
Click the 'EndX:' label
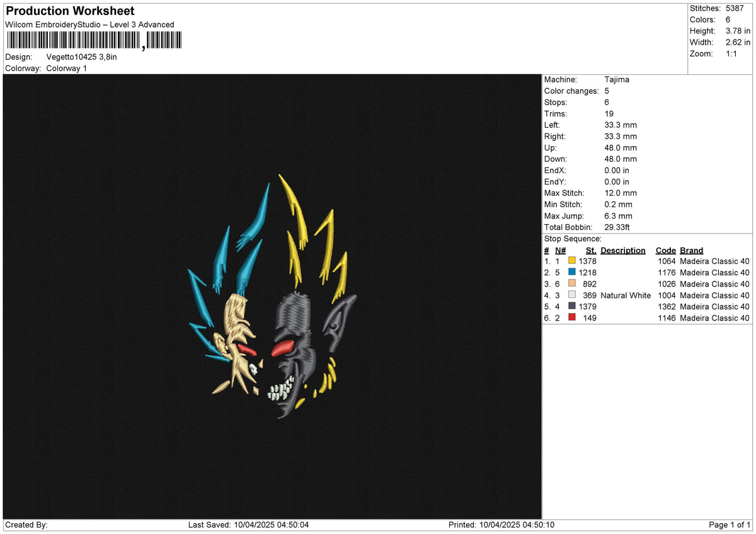556,170
